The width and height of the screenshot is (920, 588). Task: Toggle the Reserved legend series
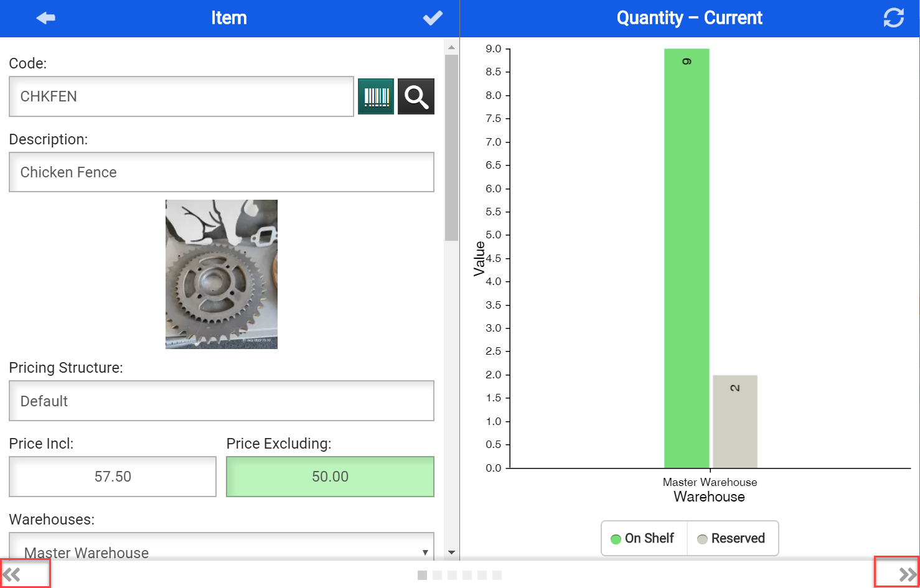click(x=731, y=538)
